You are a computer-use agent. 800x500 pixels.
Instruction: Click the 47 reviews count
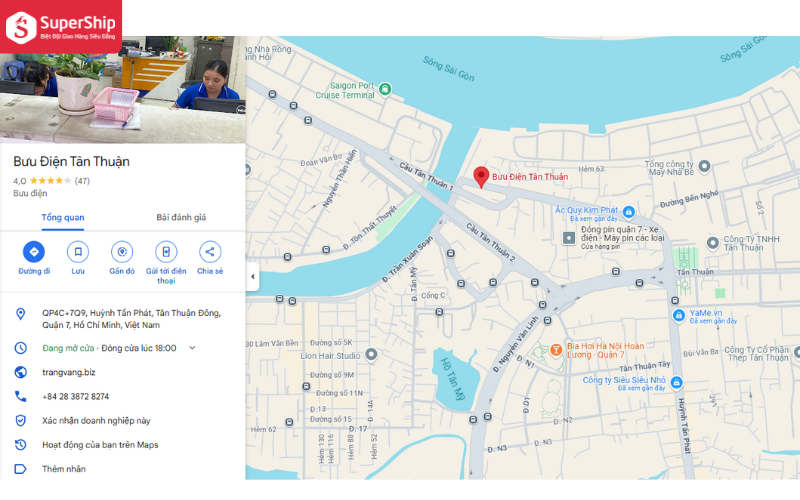click(x=82, y=181)
